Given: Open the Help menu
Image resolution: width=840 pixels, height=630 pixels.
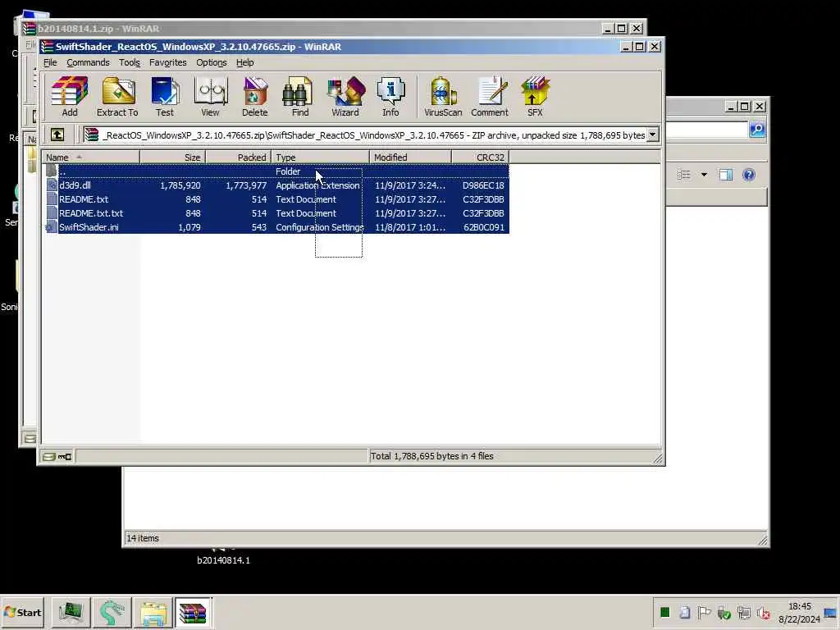Looking at the screenshot, I should tap(244, 62).
